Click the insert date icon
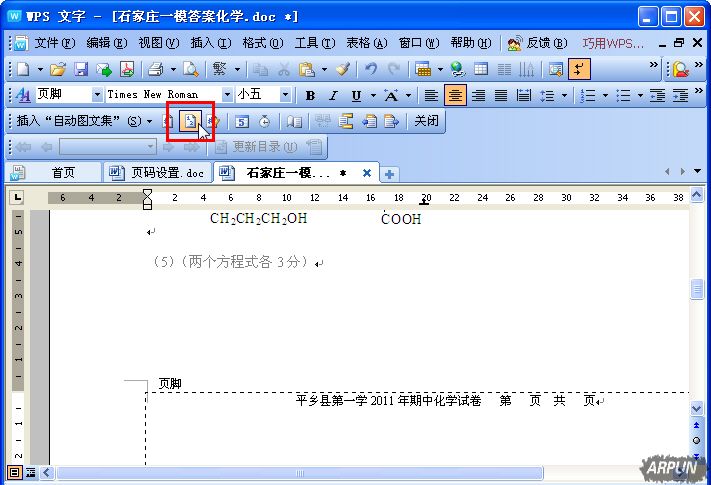Image resolution: width=711 pixels, height=485 pixels. (x=243, y=121)
